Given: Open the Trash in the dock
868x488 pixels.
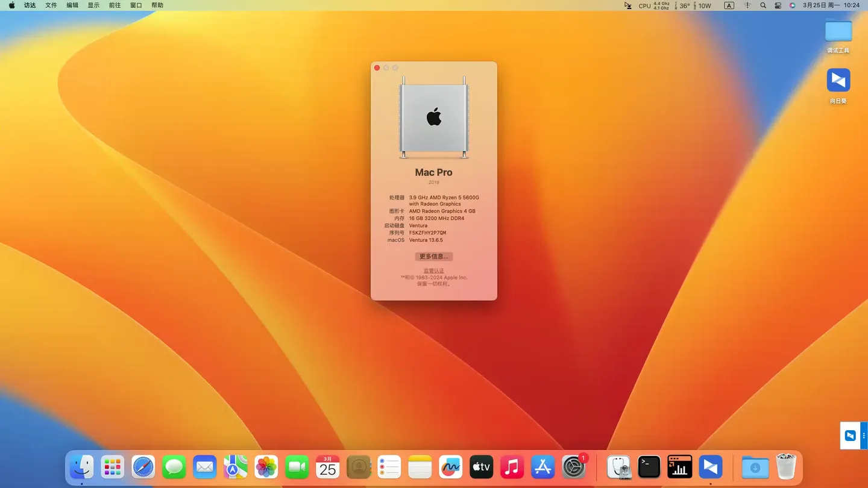Looking at the screenshot, I should click(786, 467).
